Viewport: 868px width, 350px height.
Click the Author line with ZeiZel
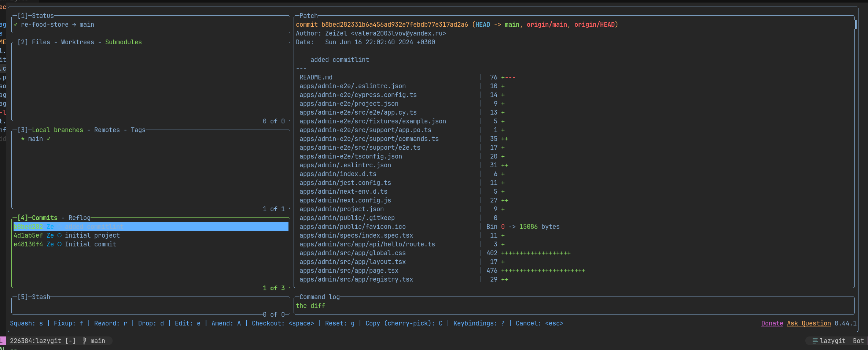coord(371,33)
